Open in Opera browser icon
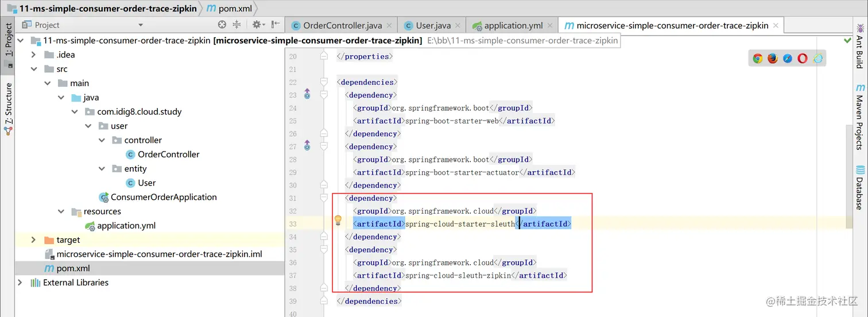Screen dimensions: 868x317 pos(803,58)
